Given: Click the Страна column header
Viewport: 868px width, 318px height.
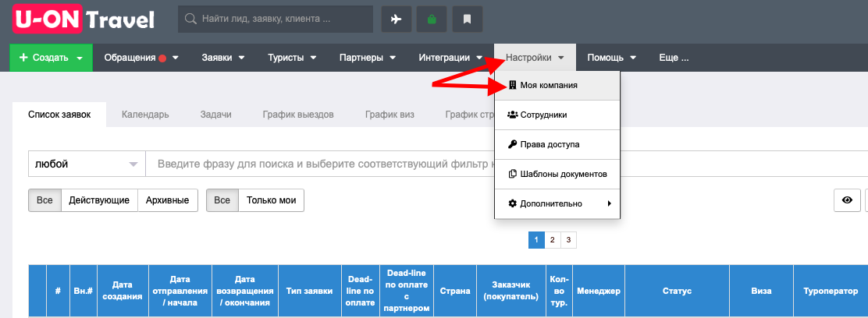Looking at the screenshot, I should click(x=455, y=291).
